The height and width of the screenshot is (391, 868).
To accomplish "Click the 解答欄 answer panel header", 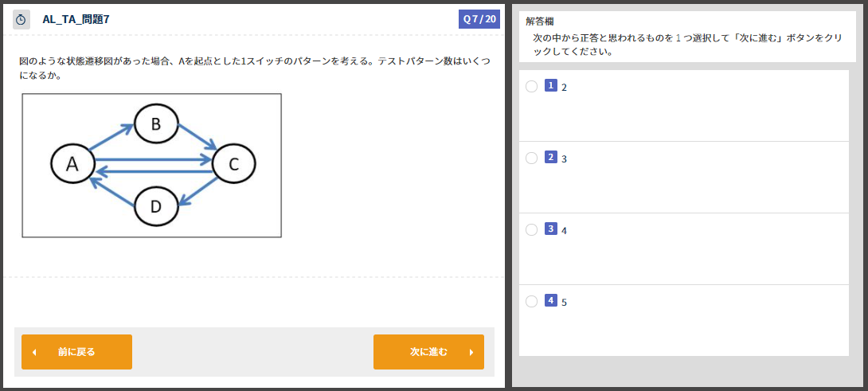I will point(540,22).
